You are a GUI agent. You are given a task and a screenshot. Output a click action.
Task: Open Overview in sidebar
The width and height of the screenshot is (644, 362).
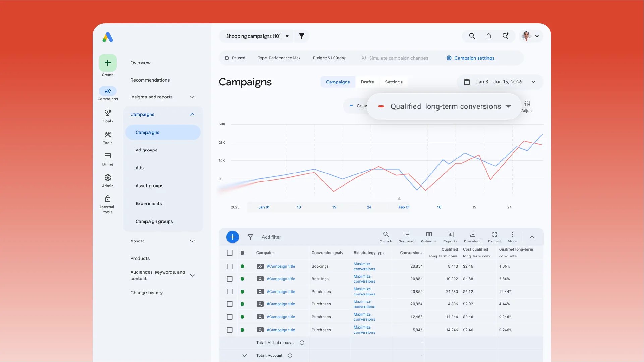point(140,63)
